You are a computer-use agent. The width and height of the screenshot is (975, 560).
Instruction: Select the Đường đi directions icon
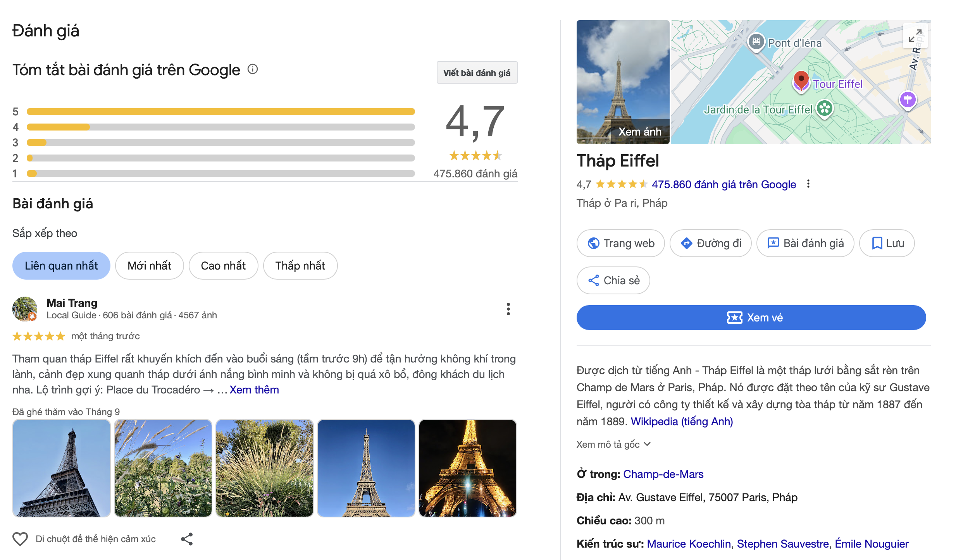click(x=687, y=243)
